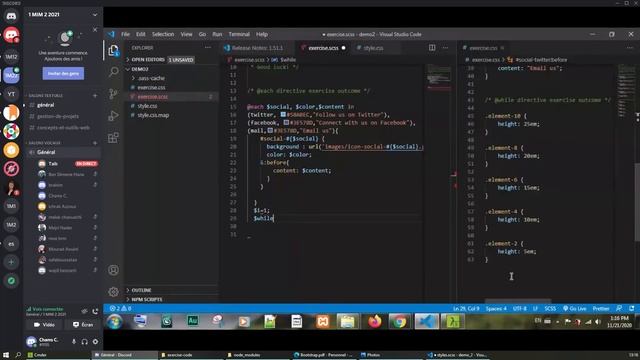Select the 1M12 server in Discord

[x=11, y=57]
